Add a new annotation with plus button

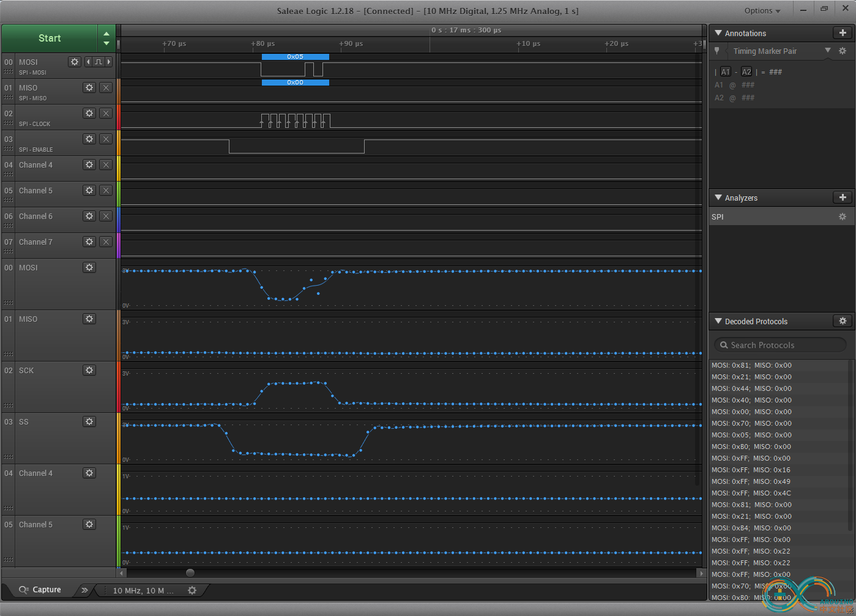[x=843, y=33]
